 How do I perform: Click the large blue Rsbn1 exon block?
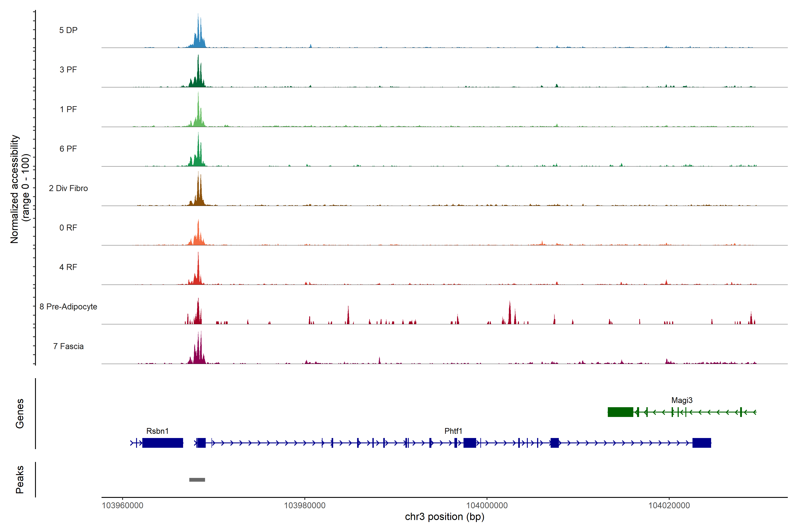(162, 443)
